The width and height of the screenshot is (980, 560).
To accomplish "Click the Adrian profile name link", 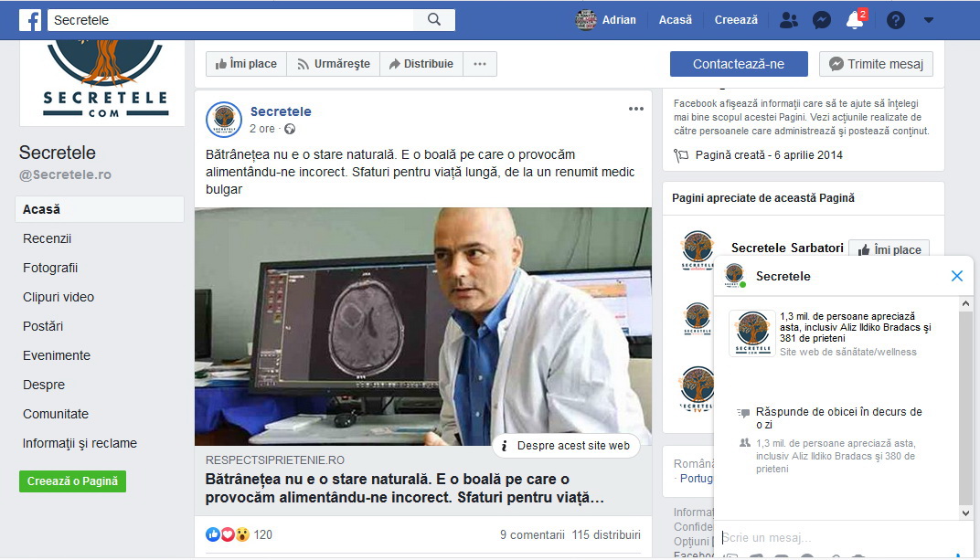I will tap(619, 20).
